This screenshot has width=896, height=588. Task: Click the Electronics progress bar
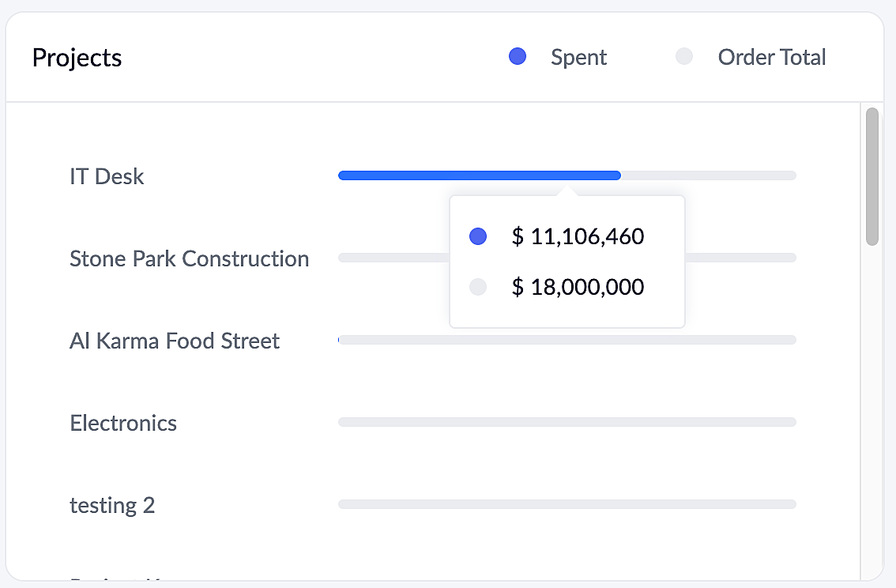(567, 422)
